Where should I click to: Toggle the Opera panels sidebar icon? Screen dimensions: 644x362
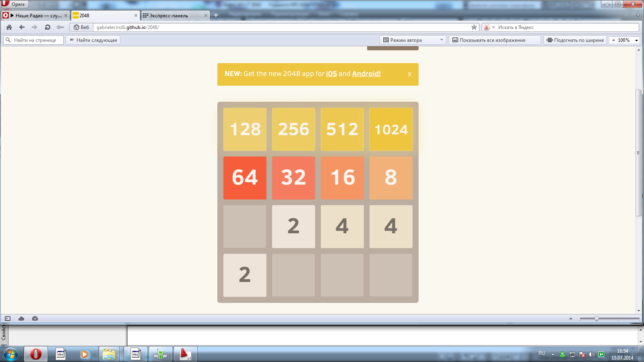[x=8, y=319]
